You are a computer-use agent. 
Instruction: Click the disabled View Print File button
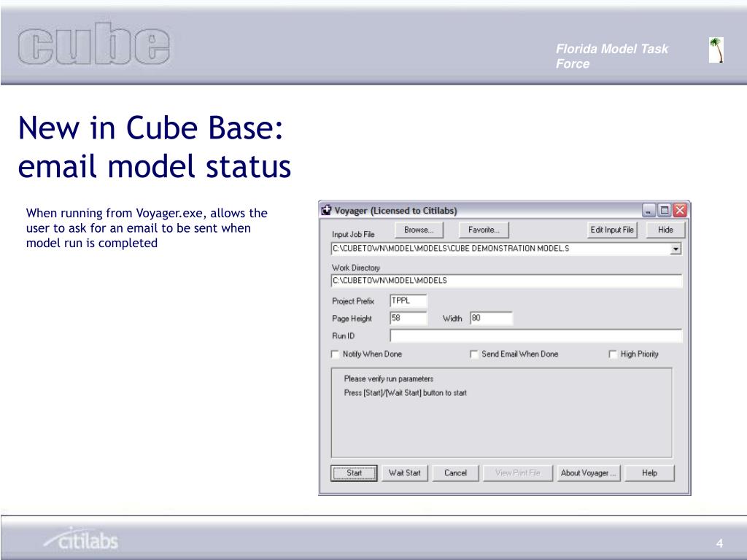518,472
